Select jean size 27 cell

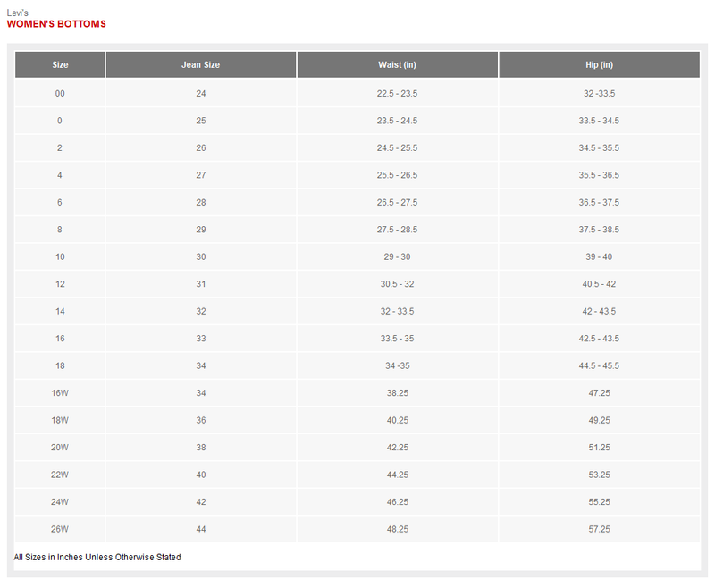(200, 175)
